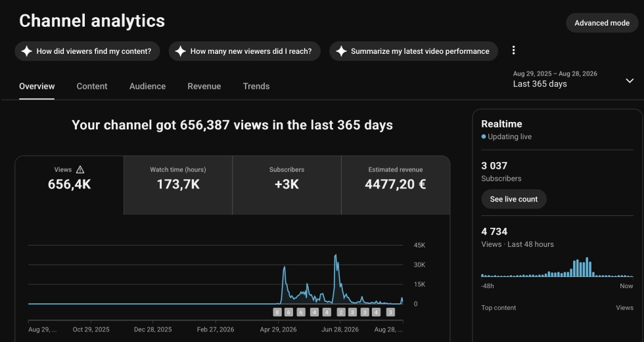Select the Estimated revenue metric card

[x=396, y=185]
